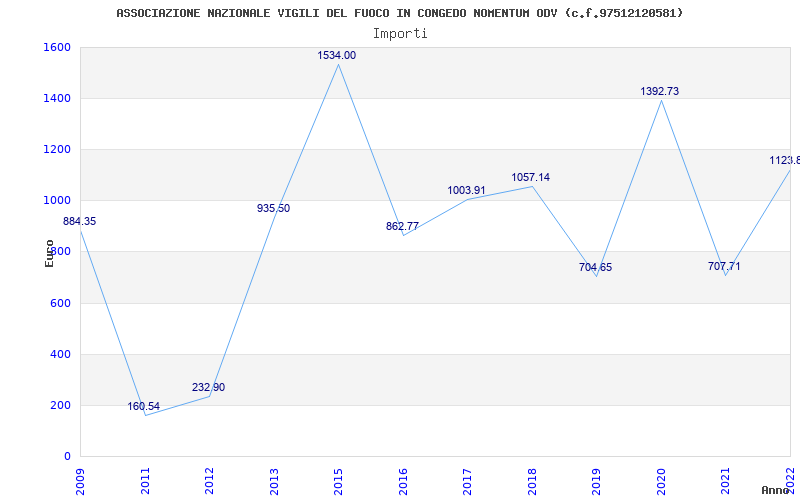Select the 704.65 data label
The image size is (800, 500).
[595, 267]
